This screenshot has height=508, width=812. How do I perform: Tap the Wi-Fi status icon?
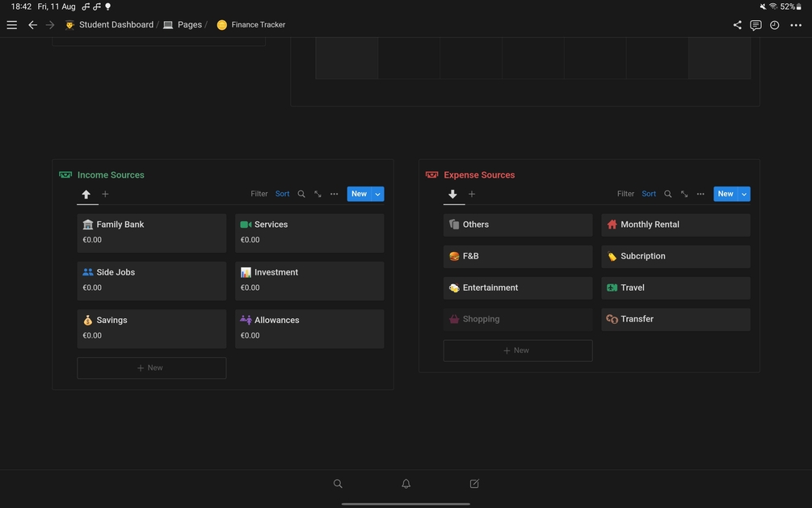pos(773,6)
